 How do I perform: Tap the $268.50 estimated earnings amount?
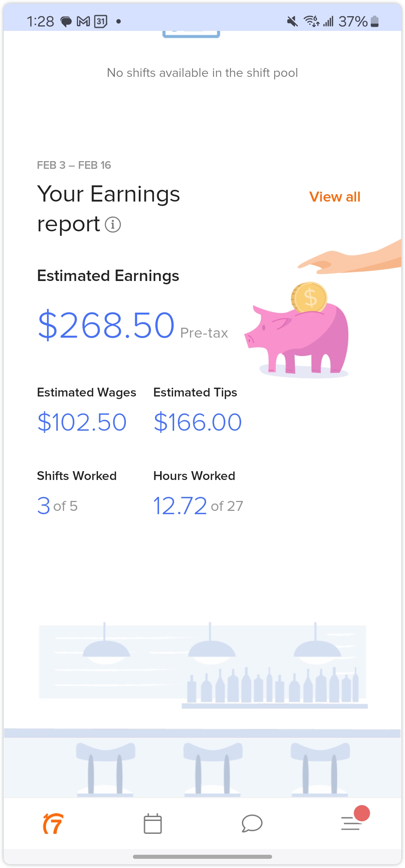106,325
